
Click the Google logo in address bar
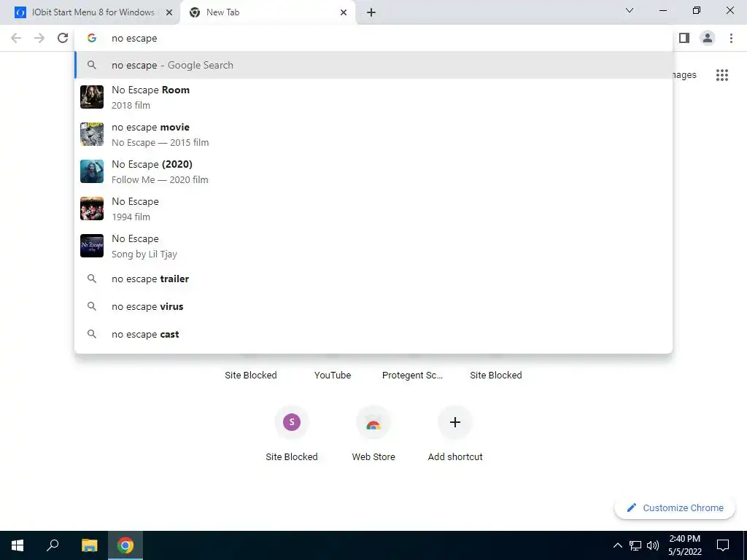click(92, 38)
